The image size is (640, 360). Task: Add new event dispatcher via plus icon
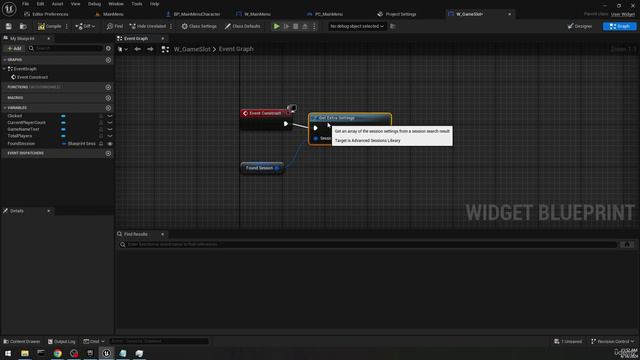[x=108, y=153]
